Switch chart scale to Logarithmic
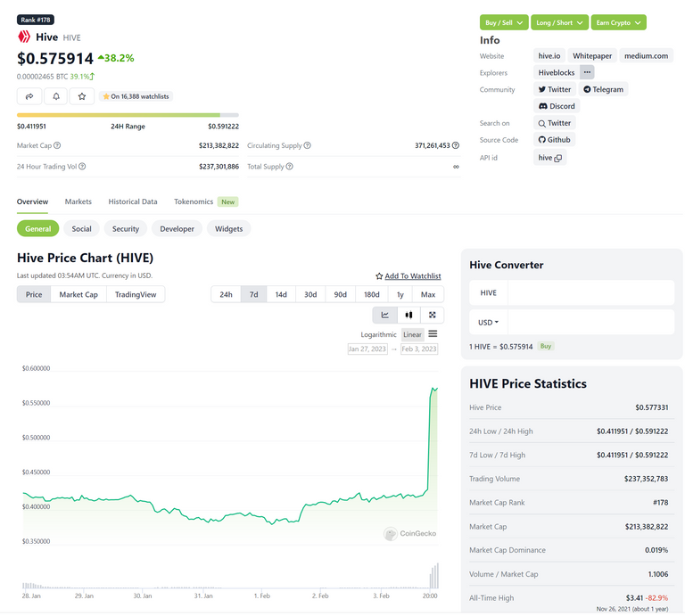Viewport: 685px width, 616px height. pyautogui.click(x=378, y=335)
